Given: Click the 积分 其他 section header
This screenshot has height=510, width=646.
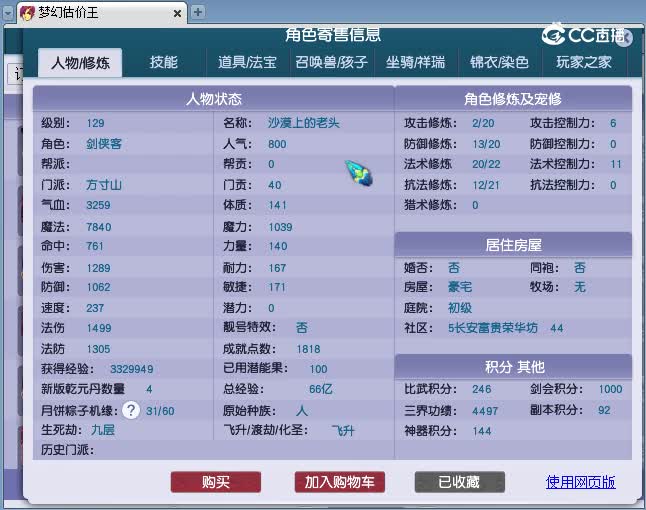Looking at the screenshot, I should click(x=513, y=367).
